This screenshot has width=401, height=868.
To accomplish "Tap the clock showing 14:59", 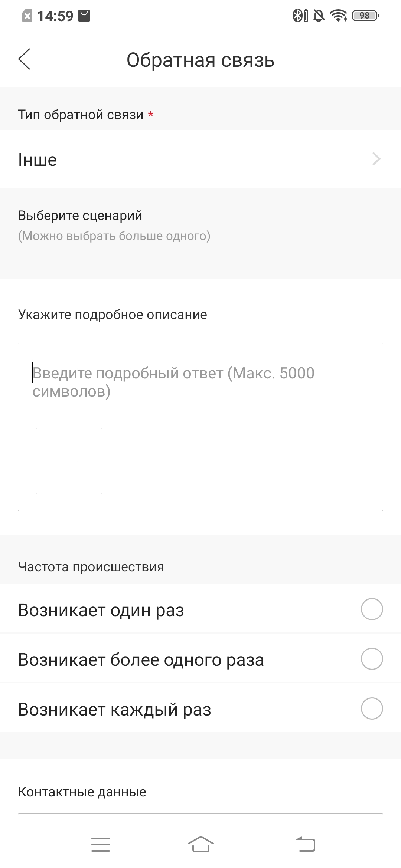I will 55,16.
